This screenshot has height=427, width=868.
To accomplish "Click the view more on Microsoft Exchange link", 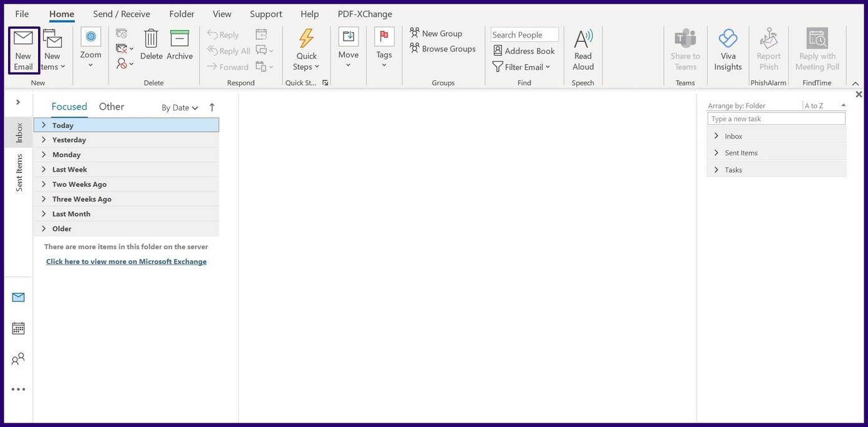I will pyautogui.click(x=126, y=262).
